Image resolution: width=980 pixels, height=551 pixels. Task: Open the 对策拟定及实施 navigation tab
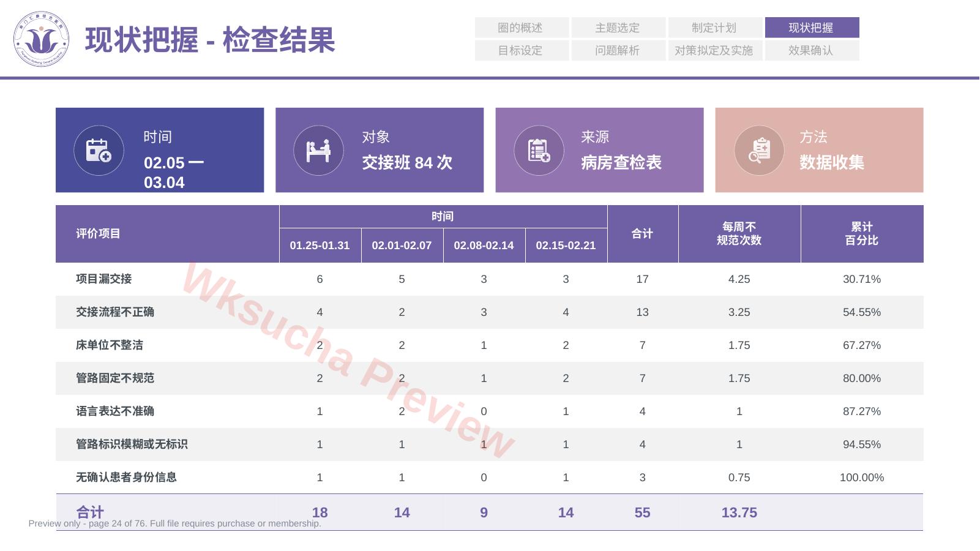[715, 50]
